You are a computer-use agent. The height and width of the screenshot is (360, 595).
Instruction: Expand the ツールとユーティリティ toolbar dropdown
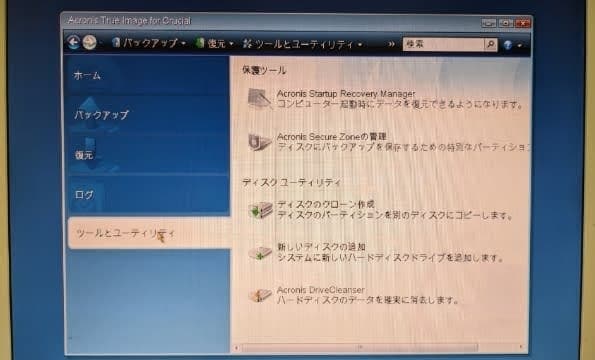(360, 45)
